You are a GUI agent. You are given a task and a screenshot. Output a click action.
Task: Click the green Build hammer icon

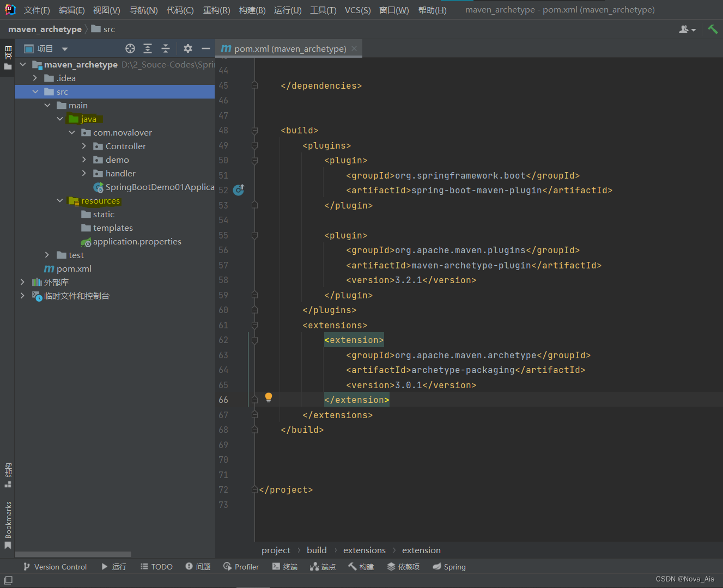tap(713, 29)
